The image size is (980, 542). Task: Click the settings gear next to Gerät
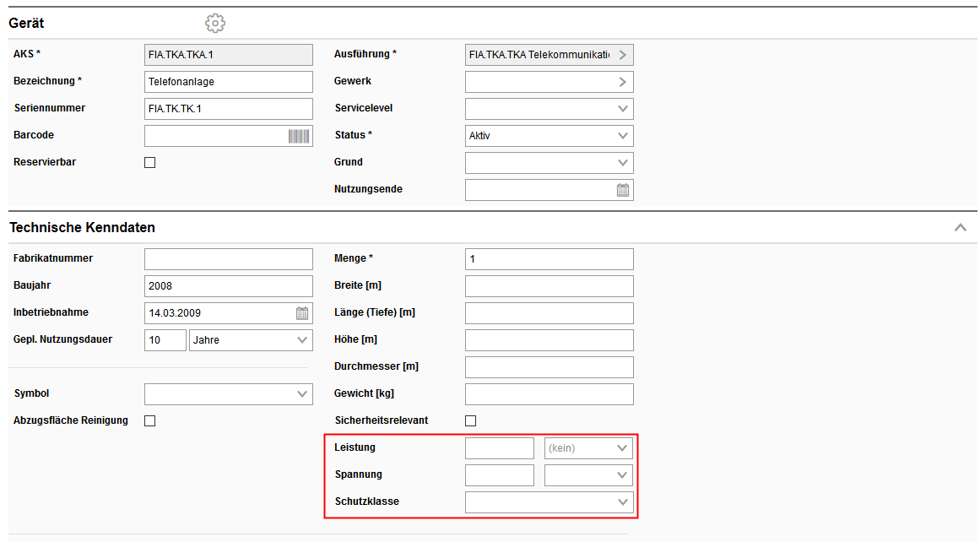pyautogui.click(x=215, y=24)
